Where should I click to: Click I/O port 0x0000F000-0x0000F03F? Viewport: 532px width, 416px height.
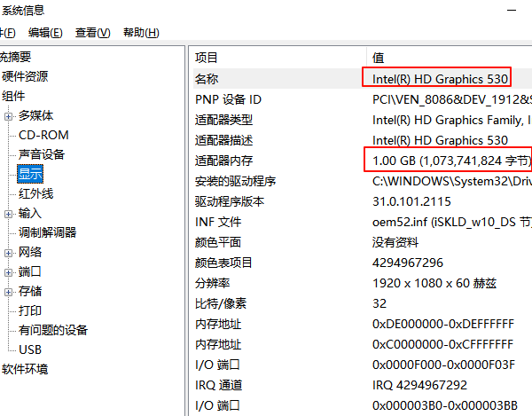tap(443, 365)
